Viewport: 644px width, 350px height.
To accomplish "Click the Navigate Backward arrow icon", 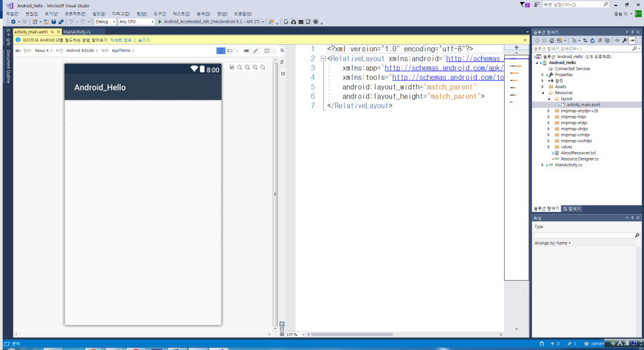I will [x=13, y=22].
